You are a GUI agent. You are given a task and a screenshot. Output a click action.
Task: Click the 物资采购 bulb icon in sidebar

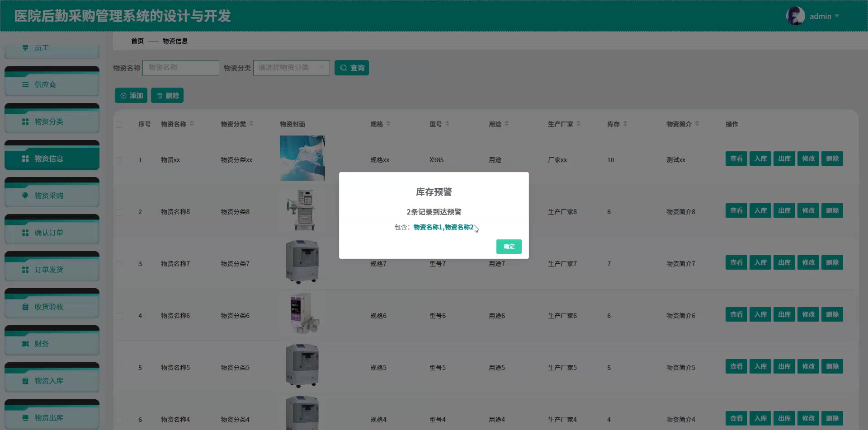[x=25, y=196]
